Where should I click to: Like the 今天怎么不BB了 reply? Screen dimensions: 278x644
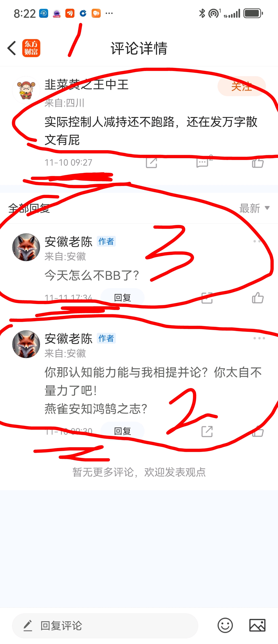tap(258, 298)
